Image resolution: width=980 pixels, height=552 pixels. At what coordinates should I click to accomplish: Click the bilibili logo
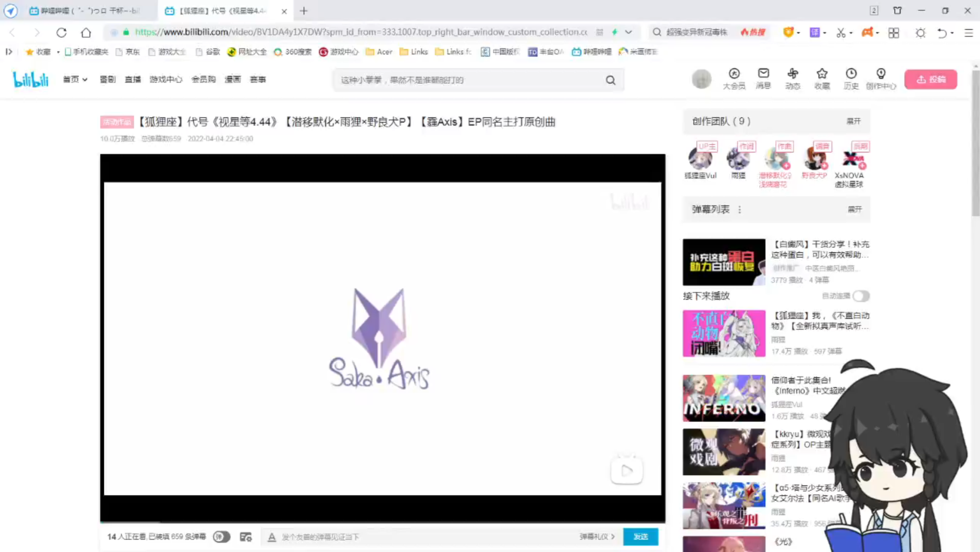tap(31, 79)
